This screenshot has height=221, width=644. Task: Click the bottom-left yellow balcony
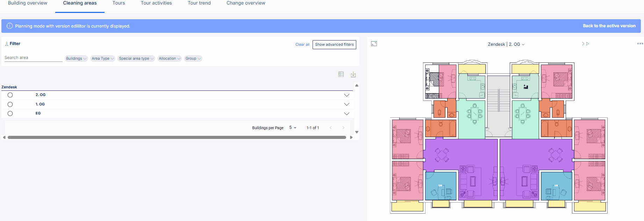coord(408,206)
